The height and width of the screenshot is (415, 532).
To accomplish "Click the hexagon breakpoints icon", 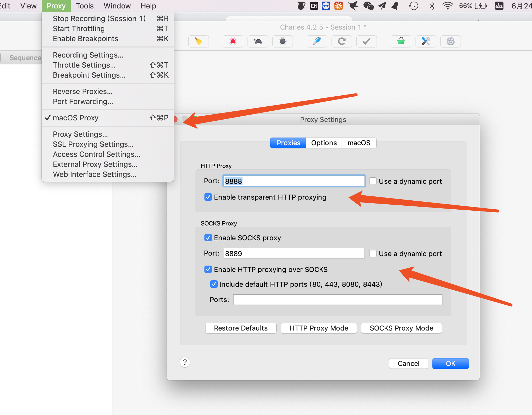I will pyautogui.click(x=283, y=41).
